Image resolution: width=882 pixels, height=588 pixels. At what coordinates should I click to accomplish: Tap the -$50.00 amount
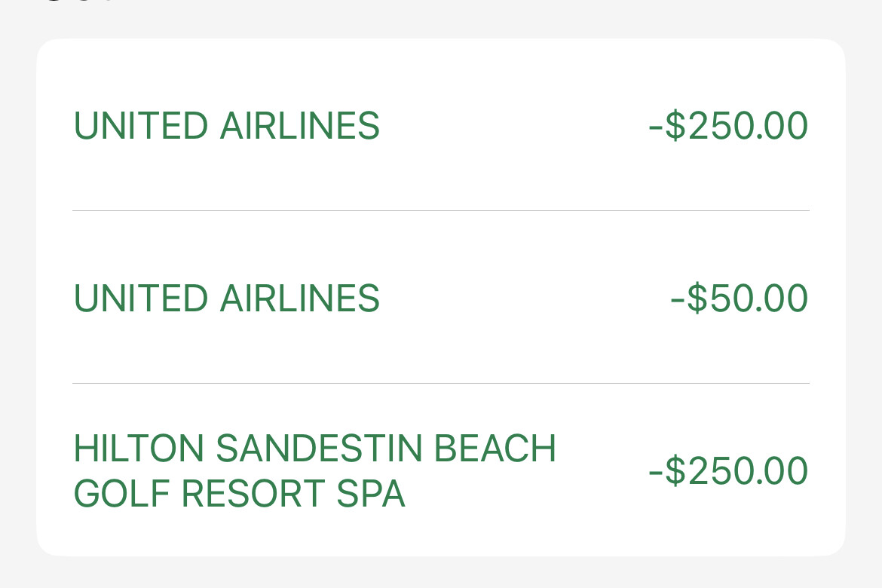pyautogui.click(x=739, y=299)
